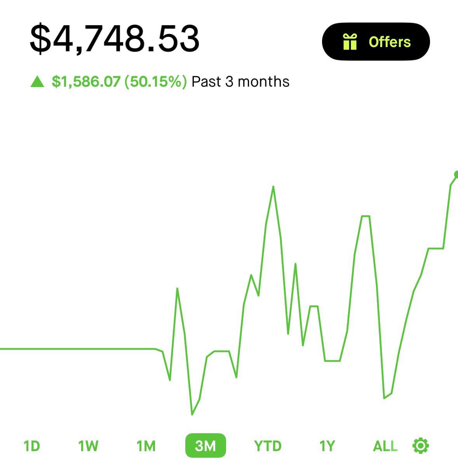Tap the (50.15%) percentage return
The width and height of the screenshot is (458, 476).
[156, 82]
